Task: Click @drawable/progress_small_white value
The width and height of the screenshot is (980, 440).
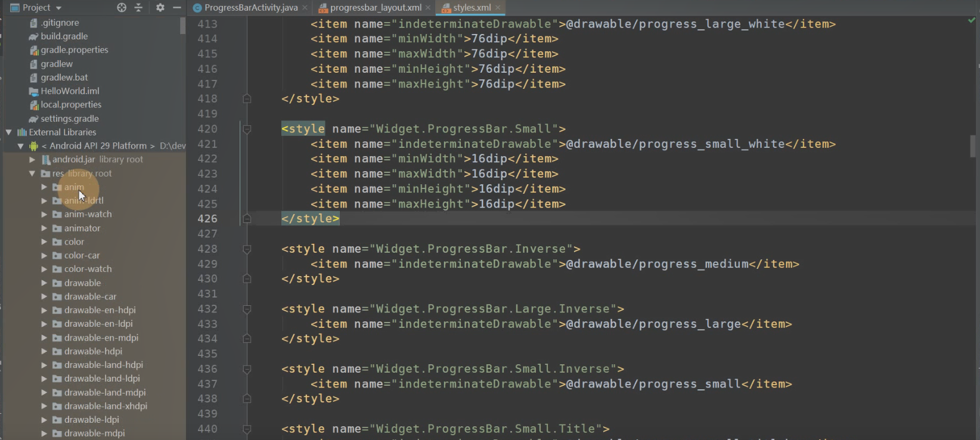Action: point(675,144)
